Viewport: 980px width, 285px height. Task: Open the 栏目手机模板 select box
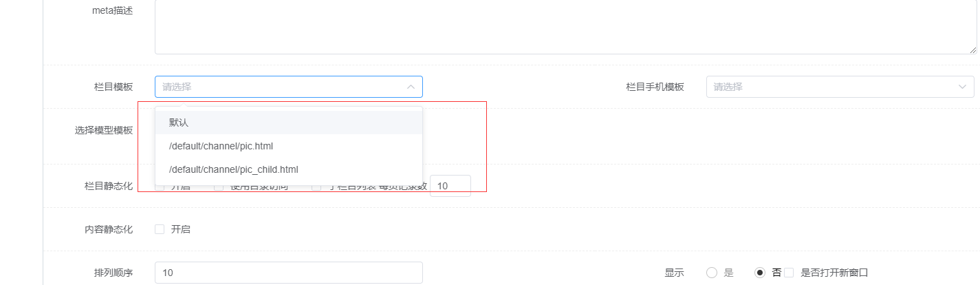point(839,87)
